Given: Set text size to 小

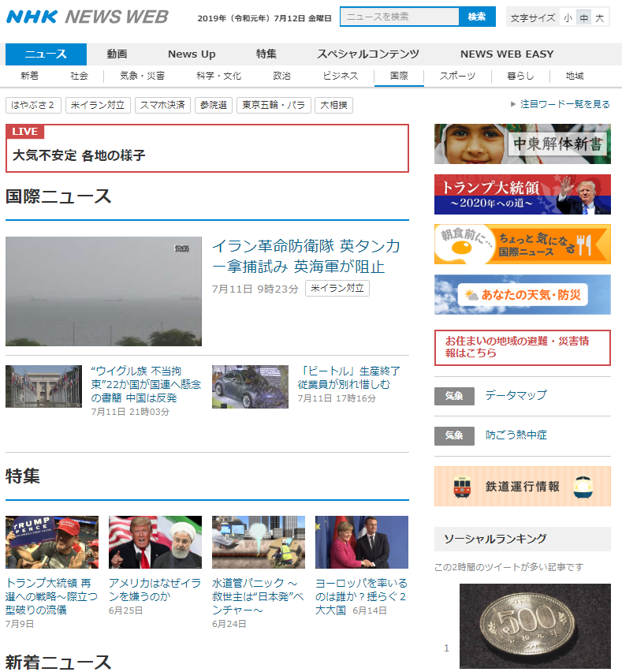Looking at the screenshot, I should pos(568,17).
